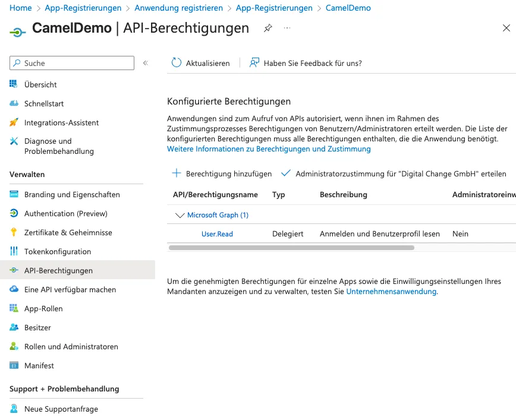The image size is (516, 420).
Task: Open Diagnose und Problembehandlung
Action: (x=59, y=146)
